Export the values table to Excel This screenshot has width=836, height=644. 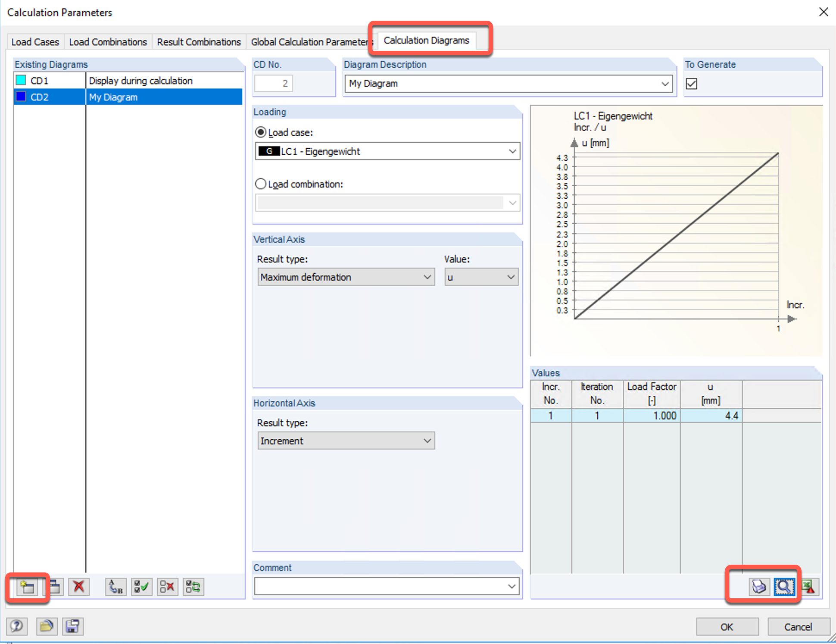[809, 587]
